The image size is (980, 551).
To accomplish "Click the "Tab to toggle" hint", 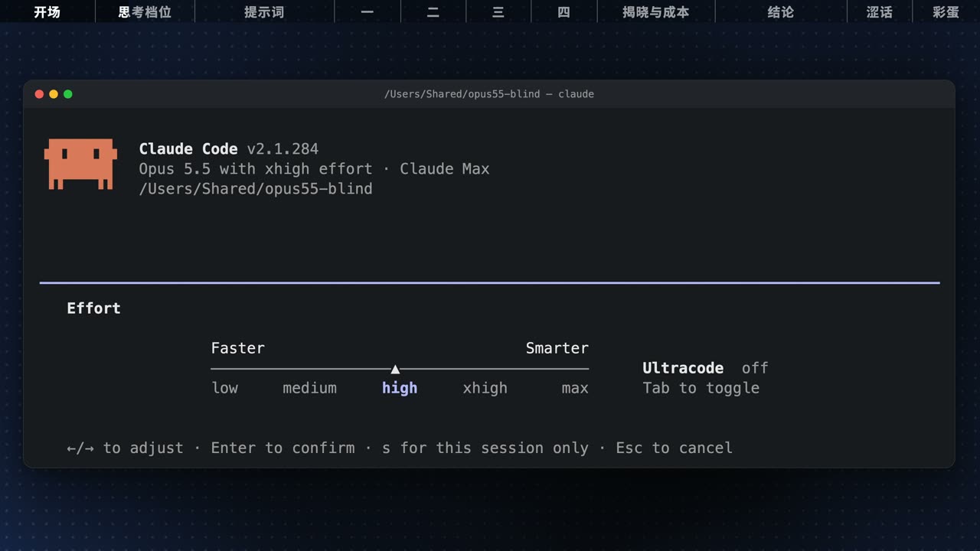I will point(701,388).
